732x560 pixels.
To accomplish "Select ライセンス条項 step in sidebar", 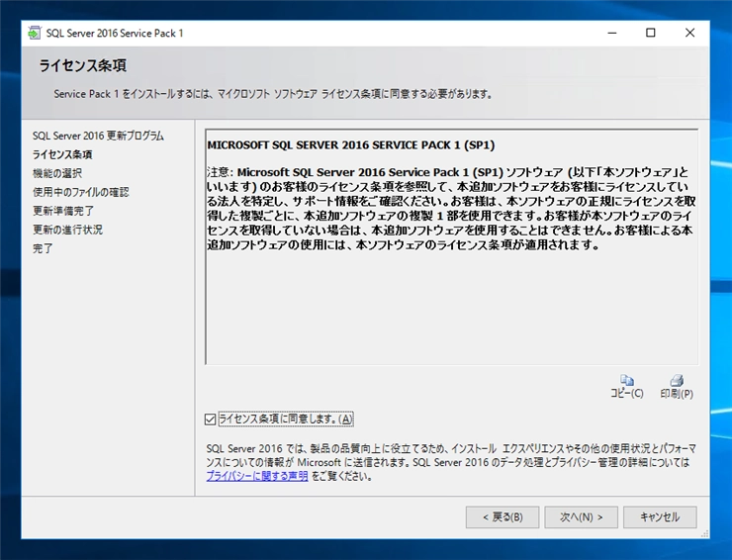I will click(62, 154).
